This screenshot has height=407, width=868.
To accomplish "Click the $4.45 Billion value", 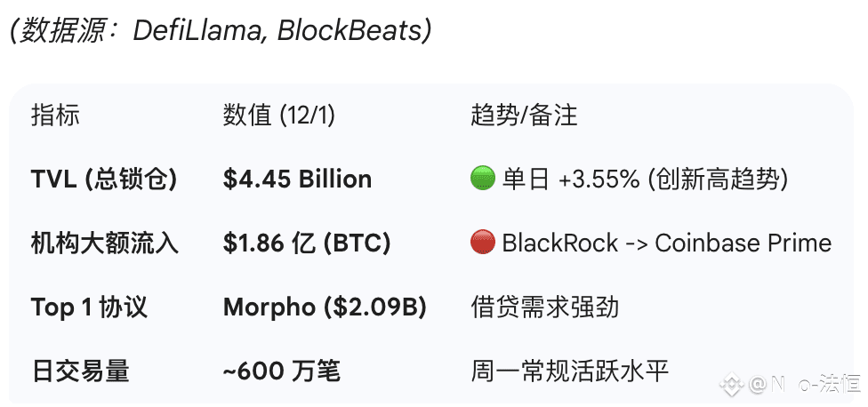I will [x=297, y=179].
